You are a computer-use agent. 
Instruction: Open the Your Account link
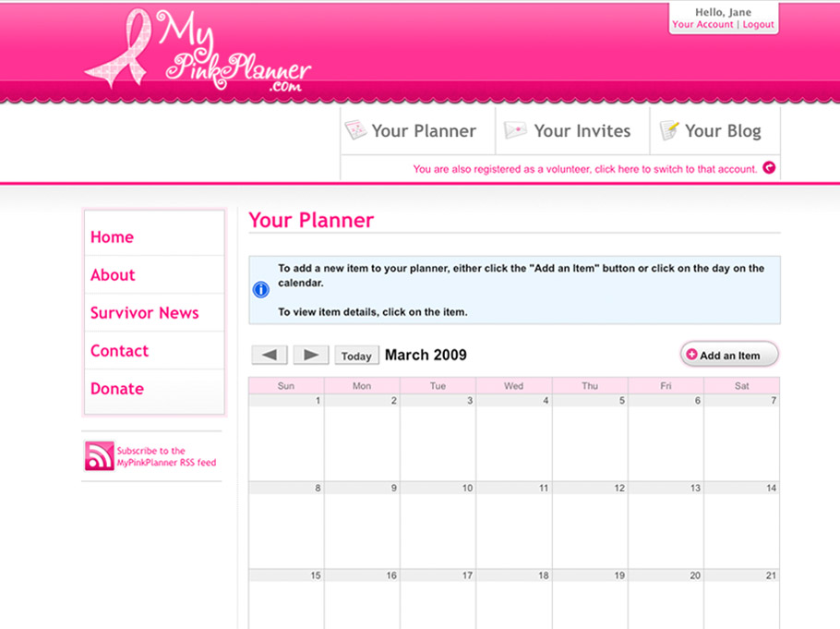(702, 25)
